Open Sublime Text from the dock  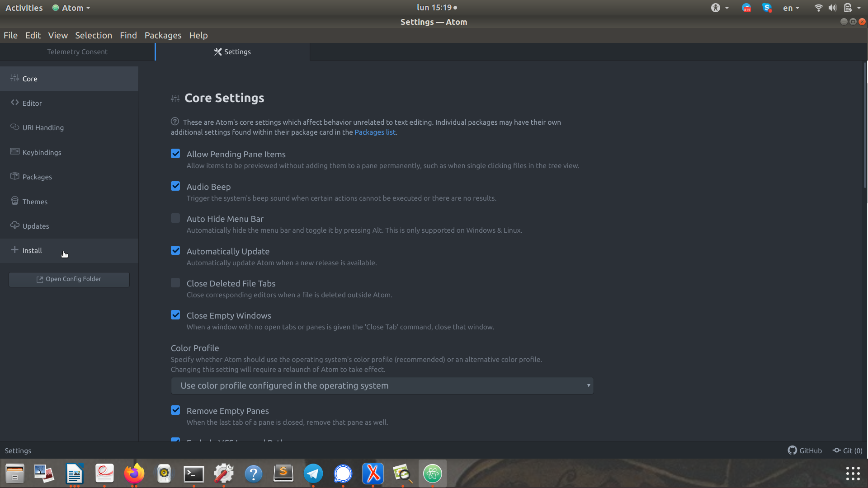(283, 474)
